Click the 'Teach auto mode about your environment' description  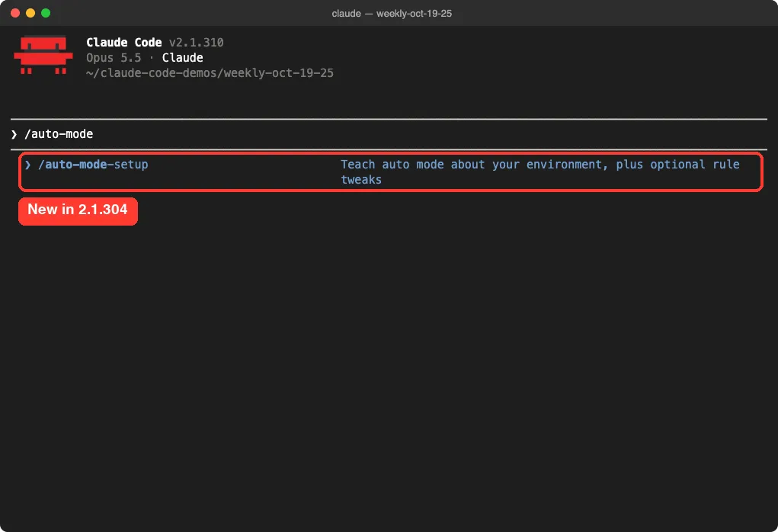(x=539, y=171)
